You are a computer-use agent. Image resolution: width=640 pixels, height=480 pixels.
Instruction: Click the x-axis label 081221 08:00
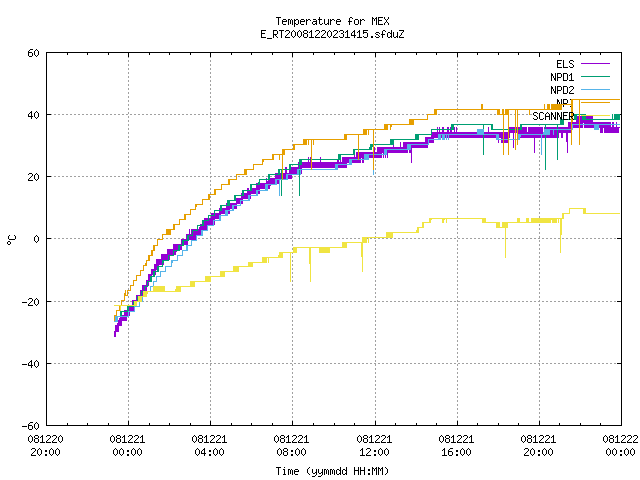pyautogui.click(x=292, y=446)
